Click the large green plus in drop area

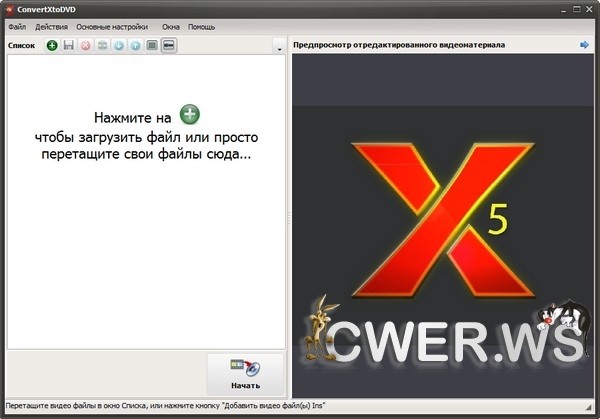point(190,114)
